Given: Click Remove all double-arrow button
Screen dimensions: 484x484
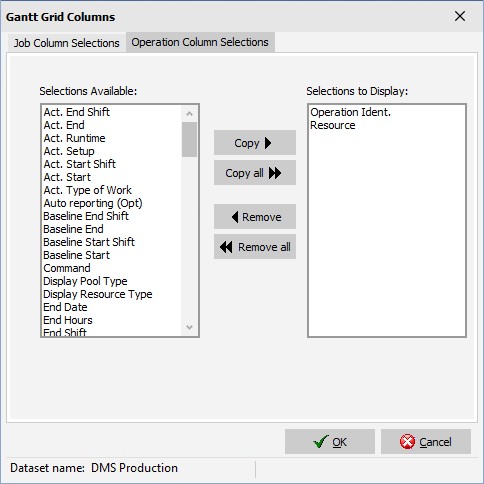Looking at the screenshot, I should (255, 247).
